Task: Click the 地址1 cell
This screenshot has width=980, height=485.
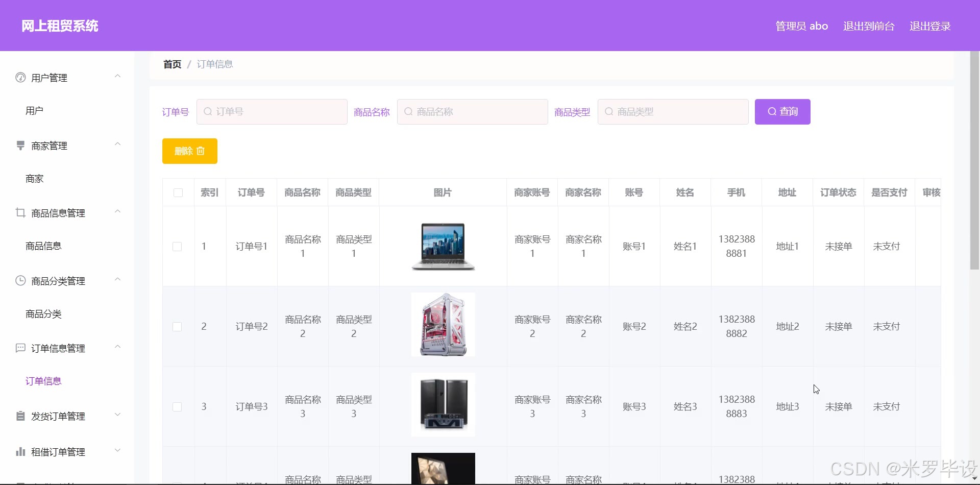Action: (787, 247)
